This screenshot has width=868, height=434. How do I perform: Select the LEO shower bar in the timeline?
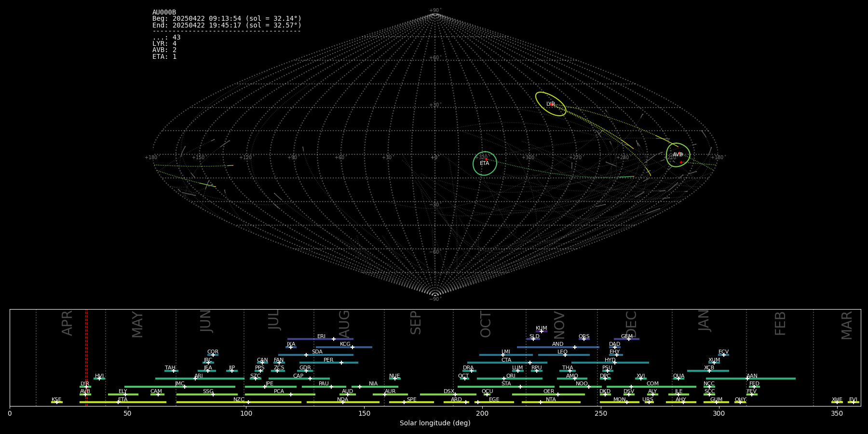tap(564, 355)
